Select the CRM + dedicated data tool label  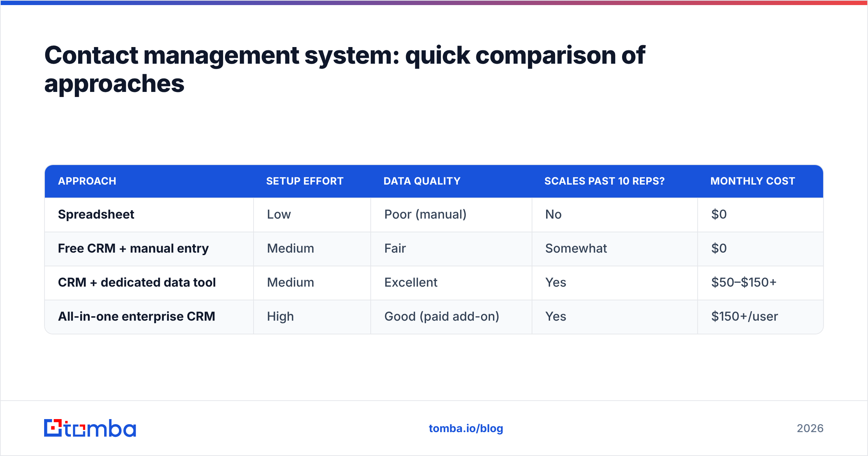pyautogui.click(x=137, y=282)
